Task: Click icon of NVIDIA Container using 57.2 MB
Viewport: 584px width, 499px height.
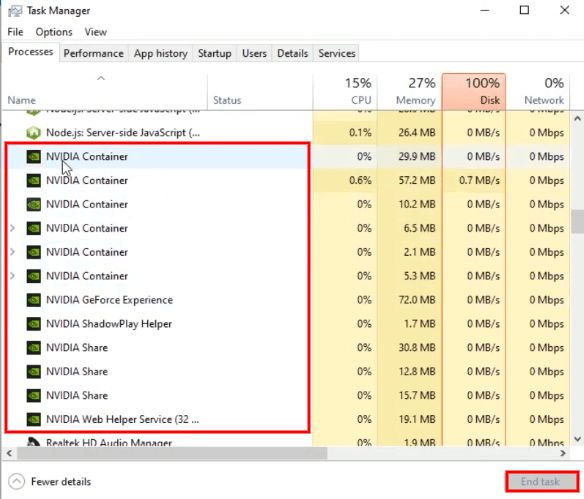Action: coord(34,181)
